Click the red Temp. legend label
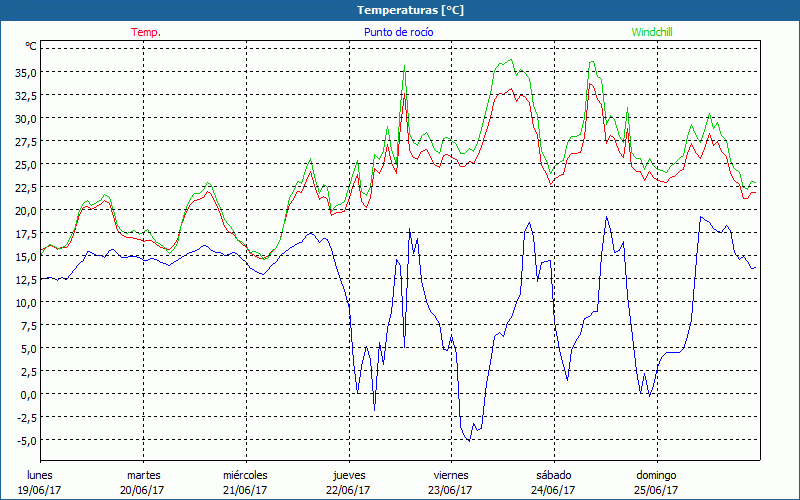 tap(146, 32)
